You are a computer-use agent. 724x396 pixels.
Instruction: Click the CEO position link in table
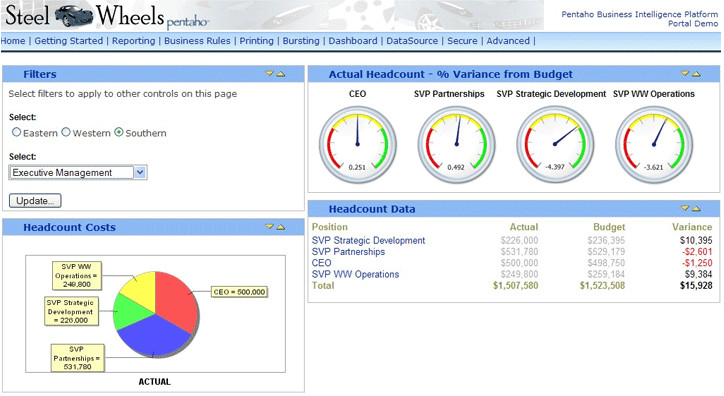[321, 263]
